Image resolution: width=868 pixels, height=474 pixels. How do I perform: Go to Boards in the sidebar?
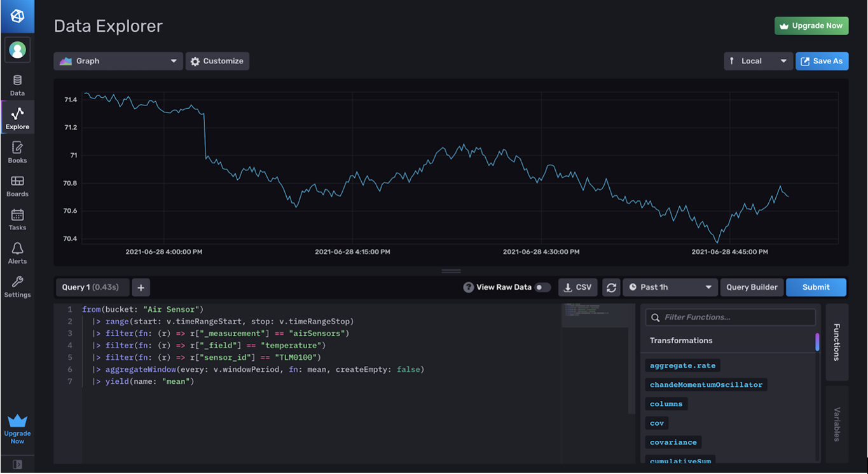17,186
